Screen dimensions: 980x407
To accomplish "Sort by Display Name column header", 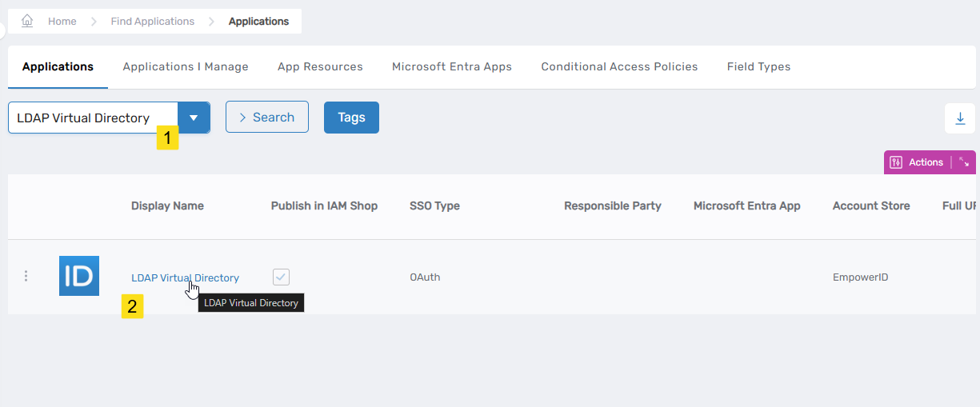I will (167, 205).
